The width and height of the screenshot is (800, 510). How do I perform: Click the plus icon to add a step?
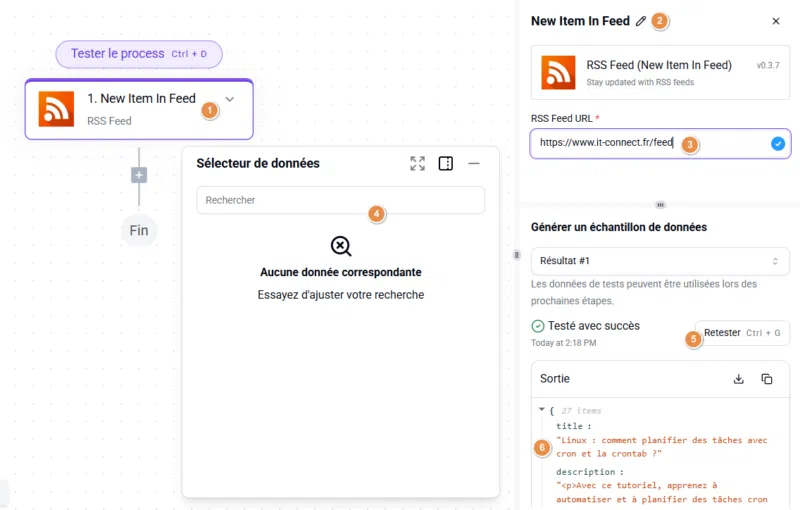tap(139, 175)
